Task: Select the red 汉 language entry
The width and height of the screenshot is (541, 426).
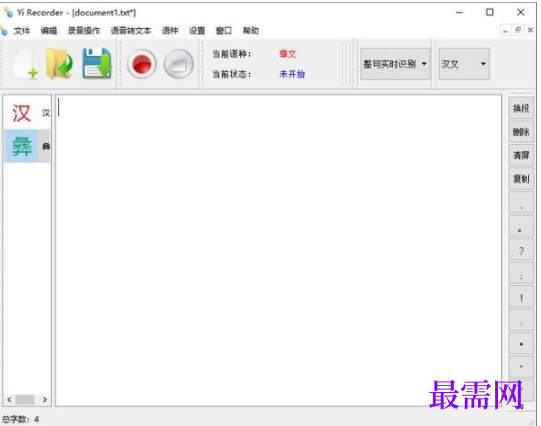Action: click(x=27, y=113)
